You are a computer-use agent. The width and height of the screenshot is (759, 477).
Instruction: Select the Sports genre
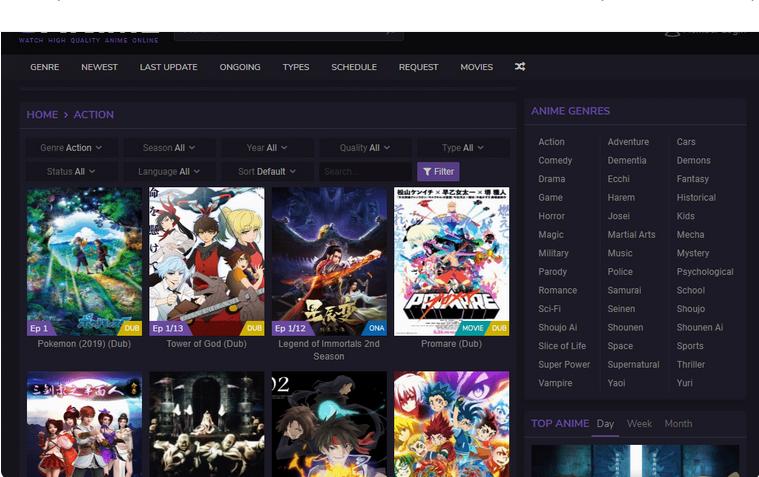690,346
